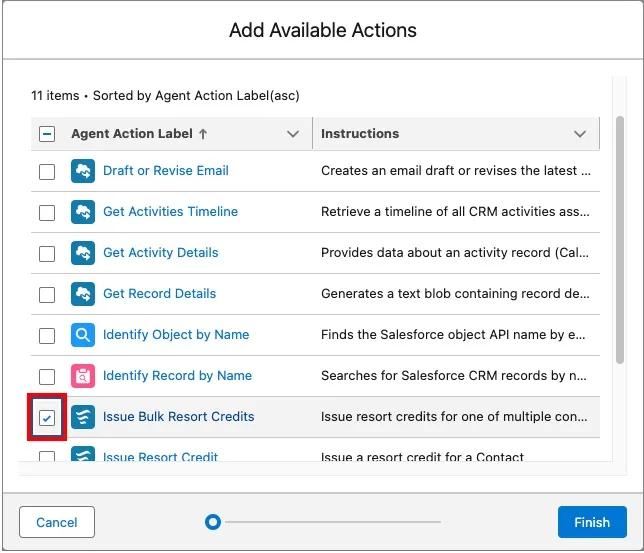Click the Get Activities Timeline action icon

coord(83,212)
